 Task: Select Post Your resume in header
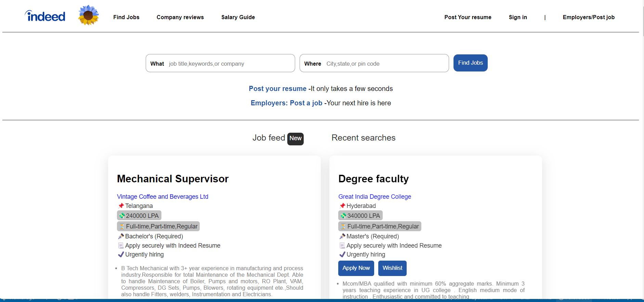tap(468, 17)
